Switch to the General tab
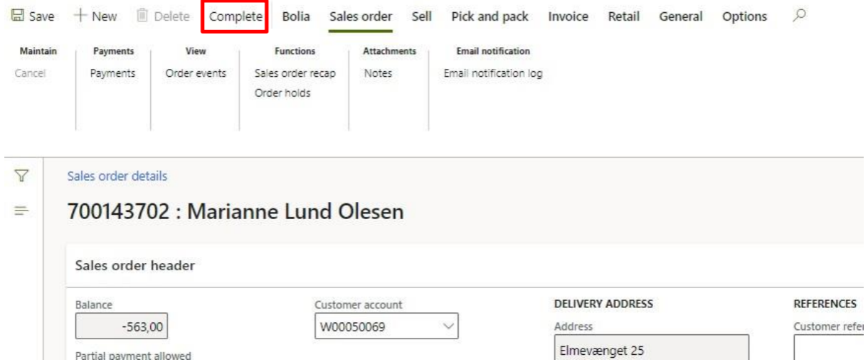868x362 pixels. pyautogui.click(x=681, y=16)
